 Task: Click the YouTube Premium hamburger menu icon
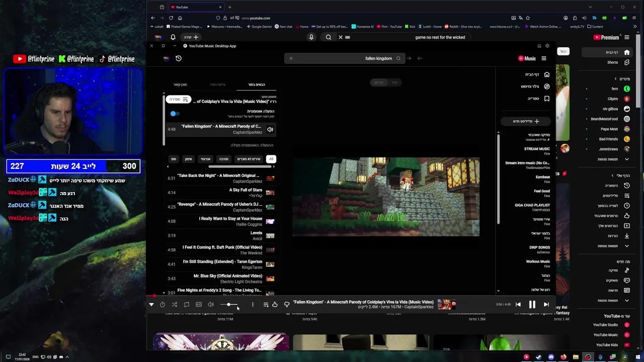coord(627,37)
